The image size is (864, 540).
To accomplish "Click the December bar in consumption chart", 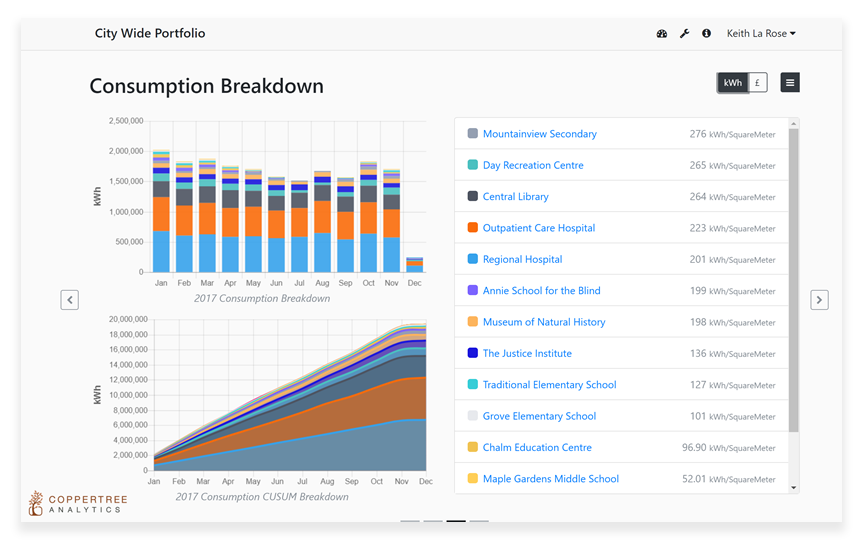I will pyautogui.click(x=414, y=265).
